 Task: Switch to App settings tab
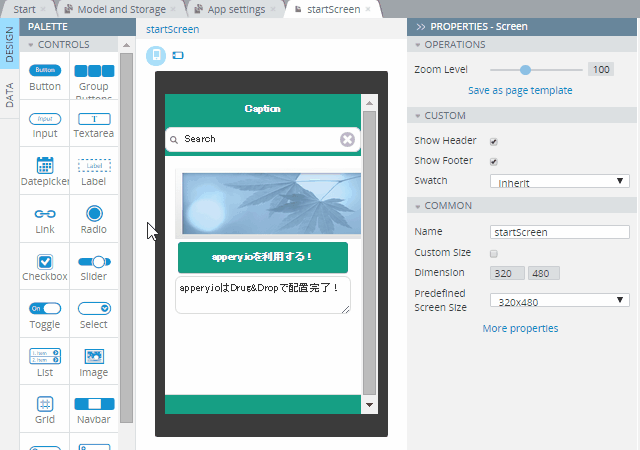pos(236,9)
